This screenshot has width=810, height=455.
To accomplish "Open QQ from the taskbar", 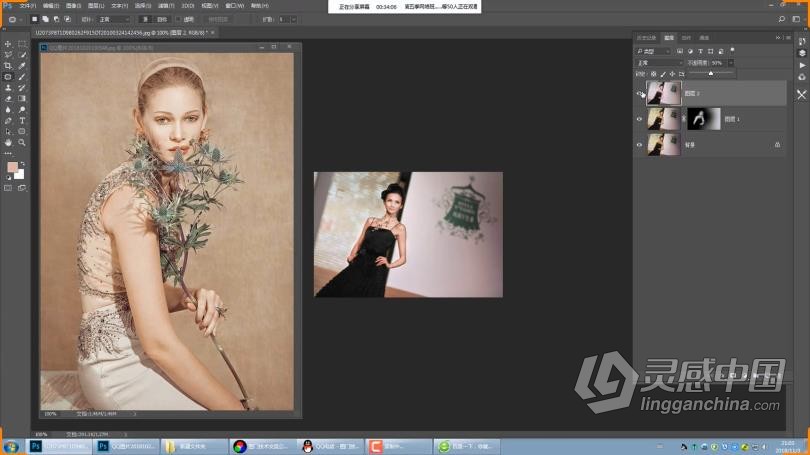I will [331, 446].
